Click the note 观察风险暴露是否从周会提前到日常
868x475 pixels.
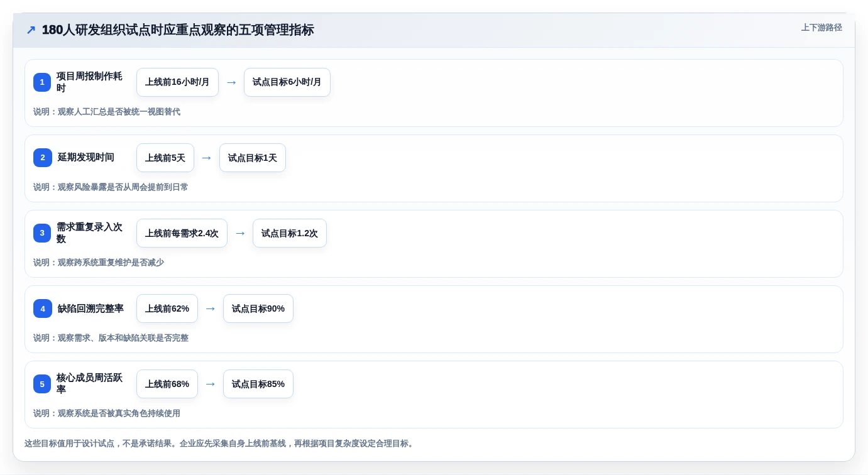pyautogui.click(x=123, y=187)
